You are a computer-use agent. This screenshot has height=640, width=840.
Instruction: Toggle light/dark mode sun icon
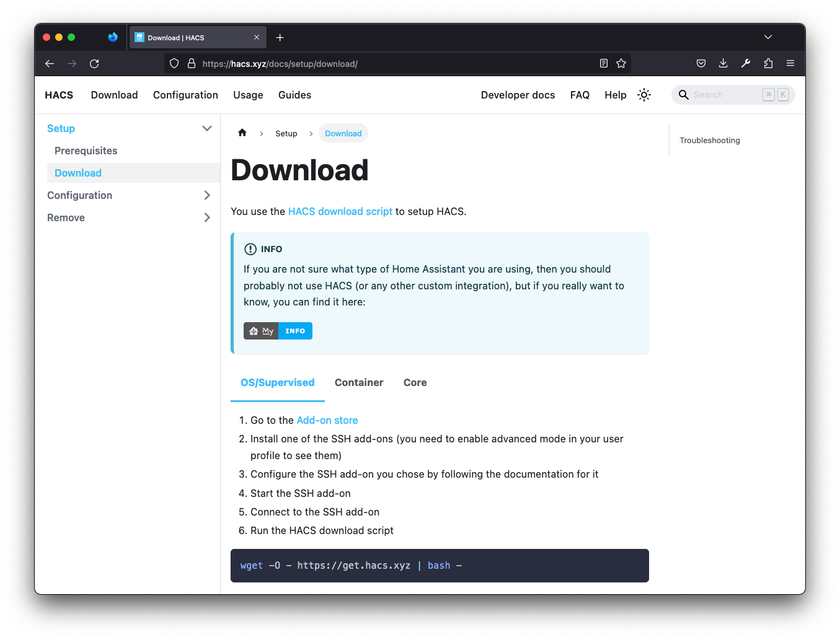pos(644,95)
